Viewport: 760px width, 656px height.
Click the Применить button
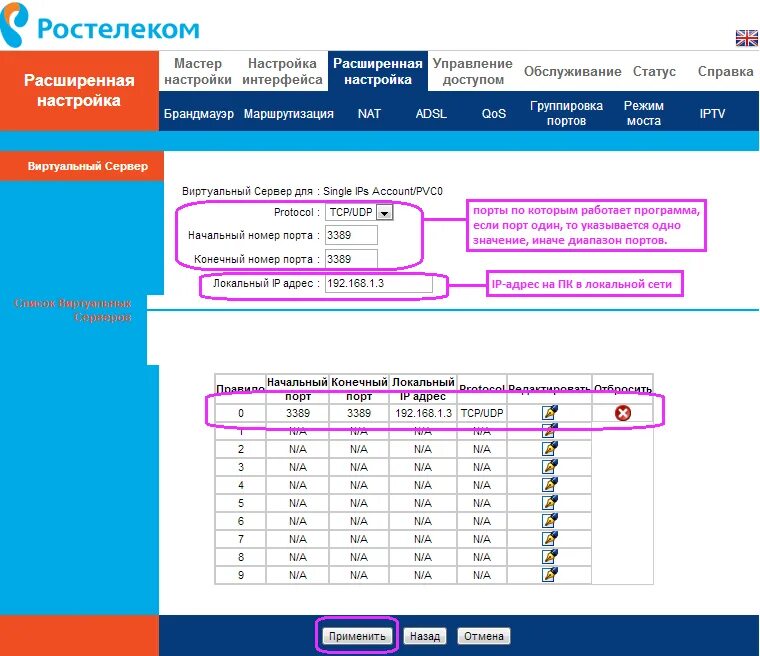click(x=357, y=636)
